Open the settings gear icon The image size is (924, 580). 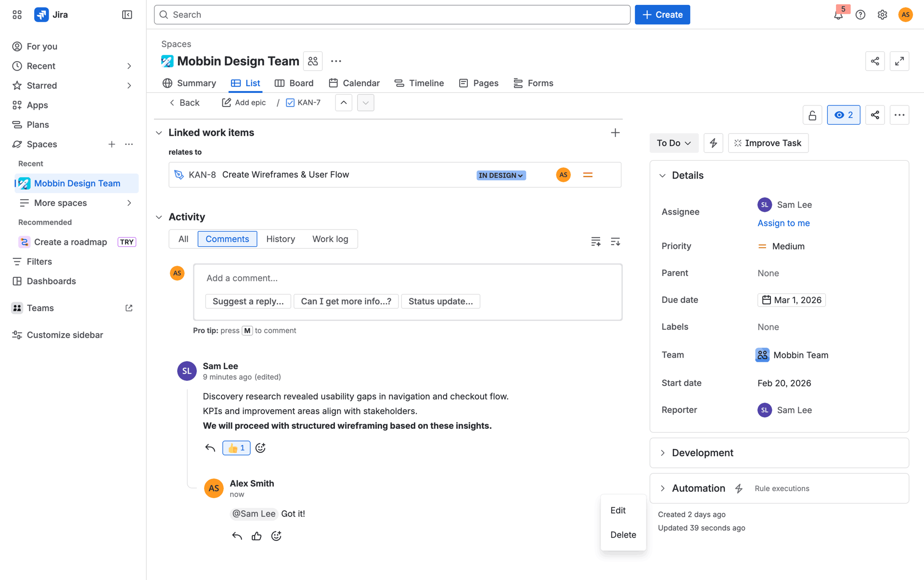tap(882, 15)
